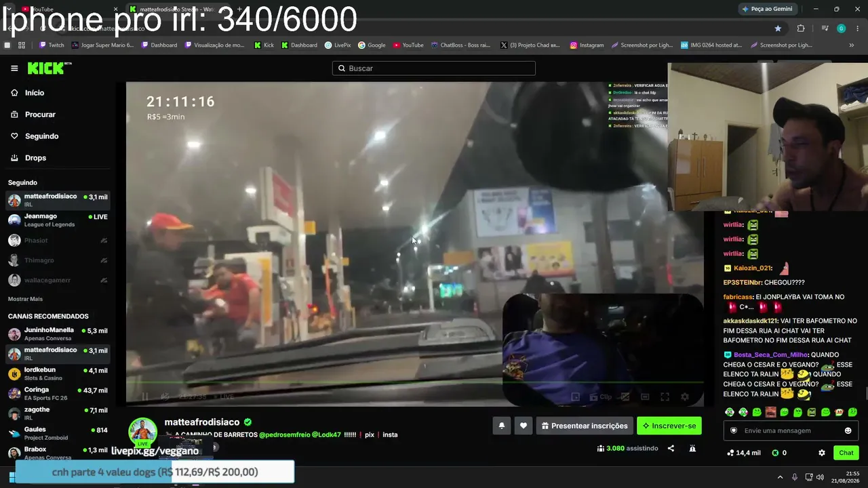Report the stream with flag icon
The height and width of the screenshot is (488, 868).
(x=692, y=448)
